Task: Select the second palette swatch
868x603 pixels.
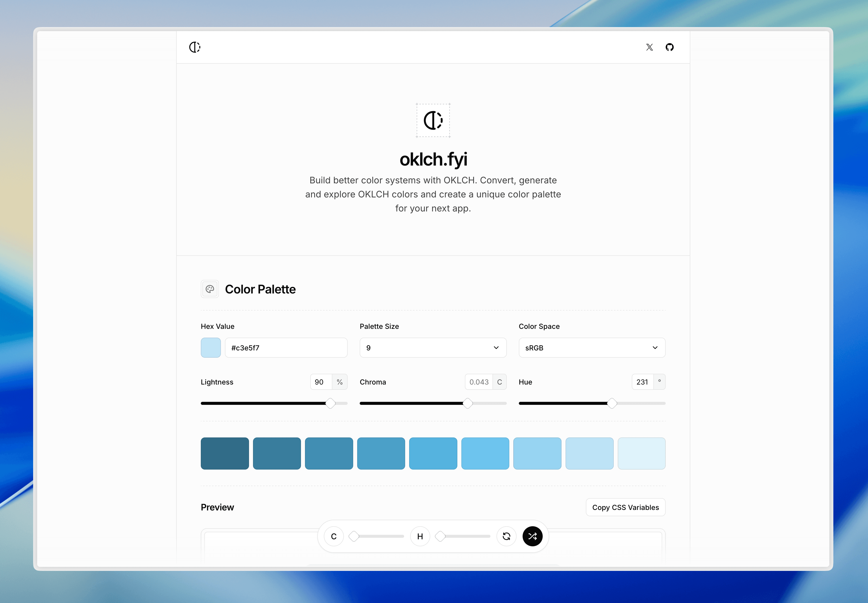Action: pos(277,454)
